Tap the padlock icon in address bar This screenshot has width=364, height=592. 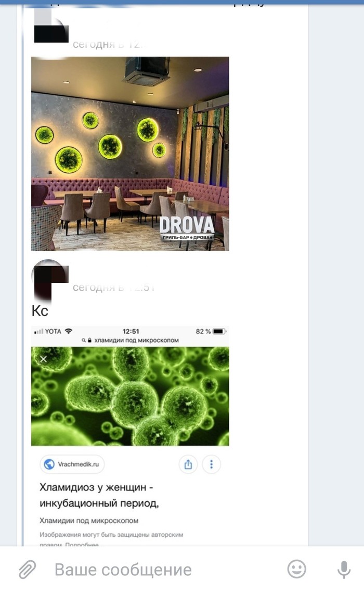coord(90,340)
